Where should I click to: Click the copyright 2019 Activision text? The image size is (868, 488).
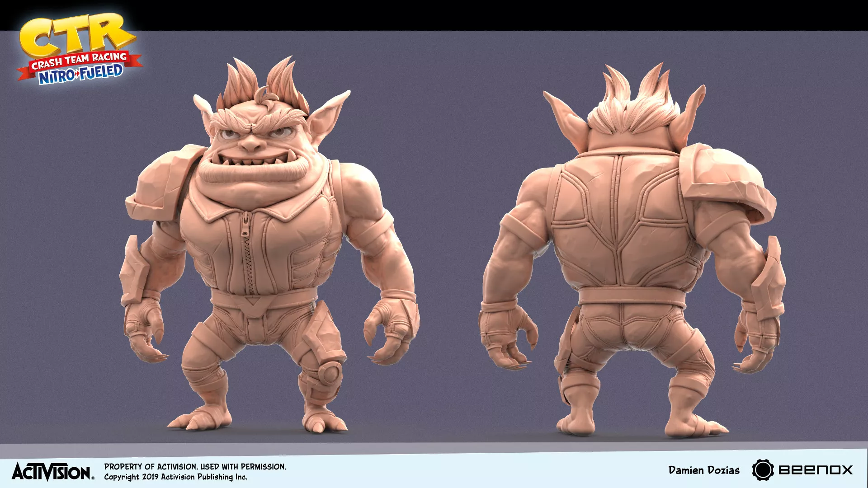tap(175, 477)
